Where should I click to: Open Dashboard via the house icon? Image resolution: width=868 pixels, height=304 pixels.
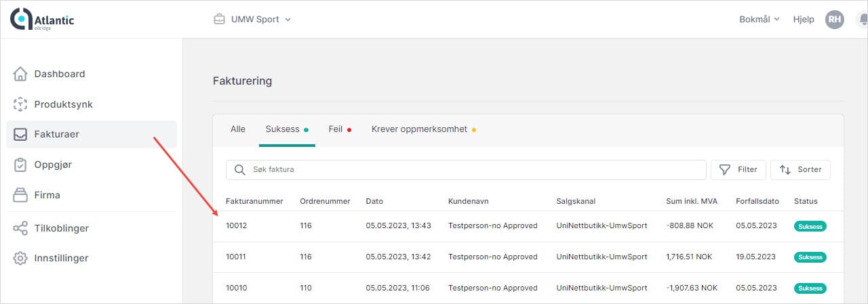point(20,74)
